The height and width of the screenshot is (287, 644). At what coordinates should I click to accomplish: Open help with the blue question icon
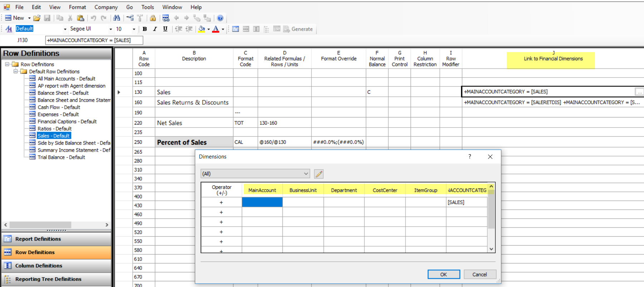click(220, 18)
